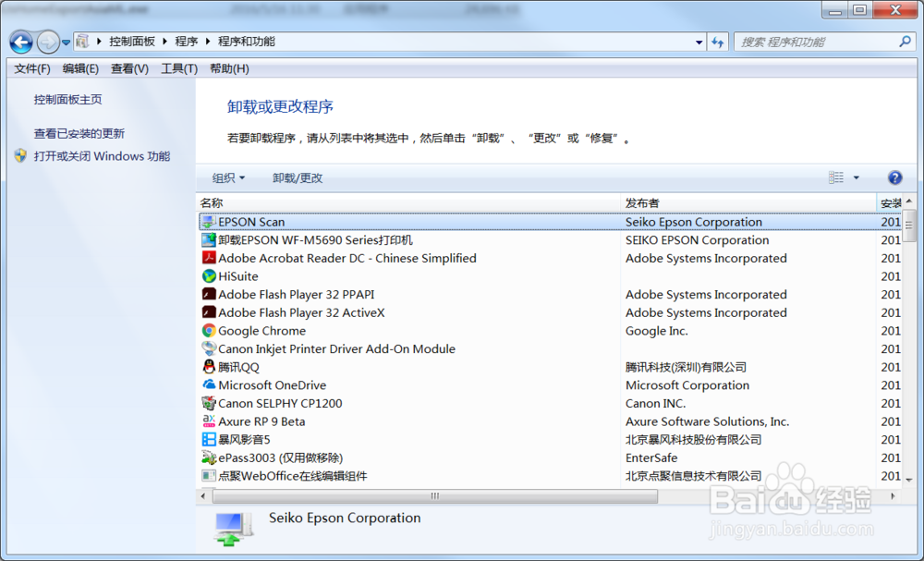Viewport: 924px width, 561px height.
Task: Open the 组织 dropdown
Action: [x=228, y=178]
